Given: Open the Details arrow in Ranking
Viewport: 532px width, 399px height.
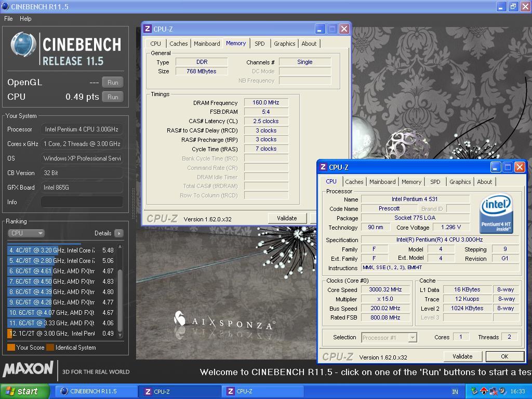Looking at the screenshot, I should pos(119,233).
